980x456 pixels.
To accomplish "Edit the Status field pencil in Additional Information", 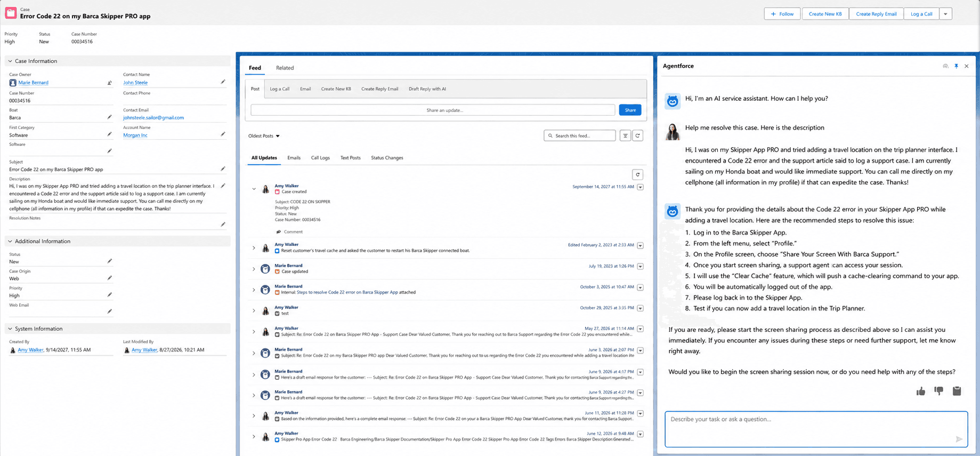I will [109, 261].
